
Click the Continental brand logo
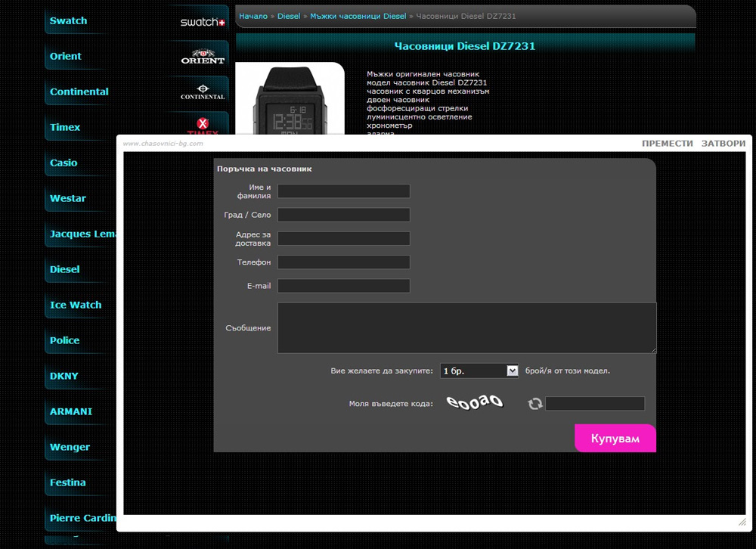click(x=203, y=92)
